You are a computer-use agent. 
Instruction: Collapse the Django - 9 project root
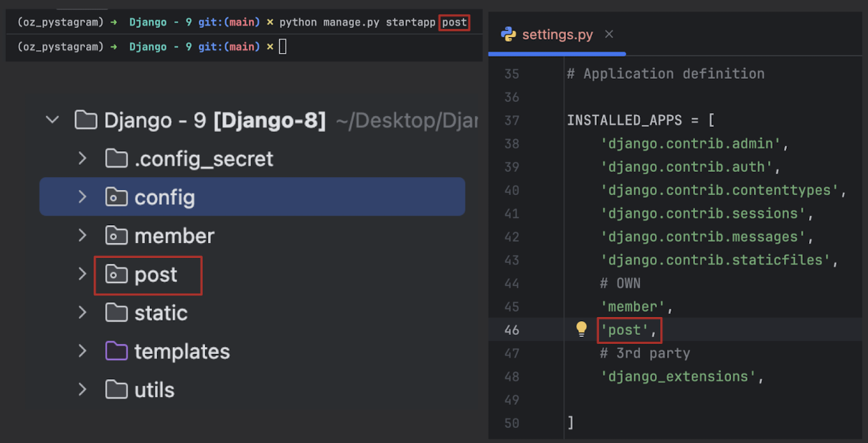point(52,120)
